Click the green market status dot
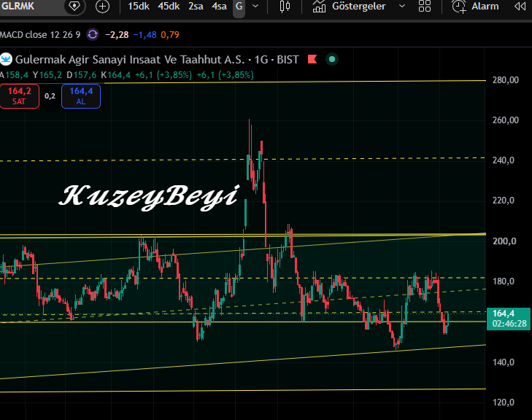Viewport: 532px width, 420px height. pos(332,59)
